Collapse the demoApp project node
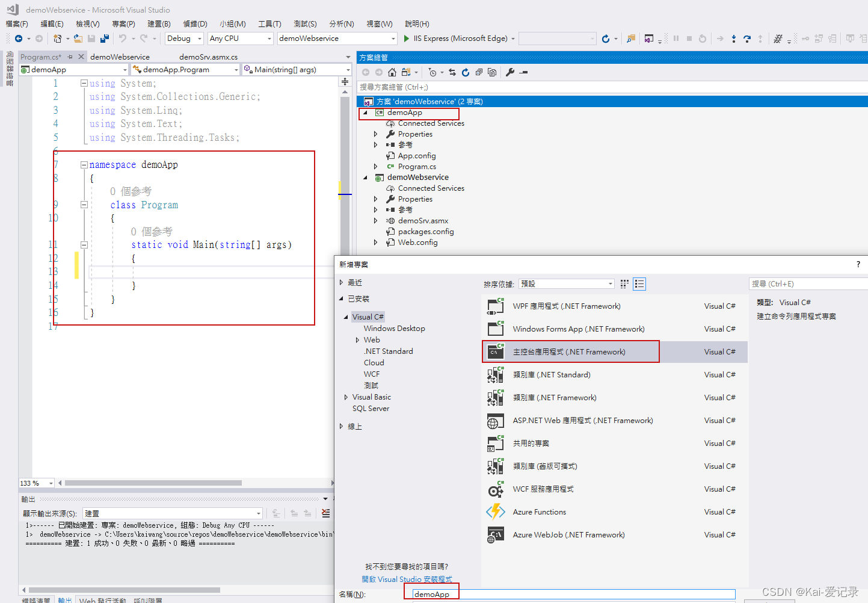Image resolution: width=868 pixels, height=603 pixels. pyautogui.click(x=365, y=113)
